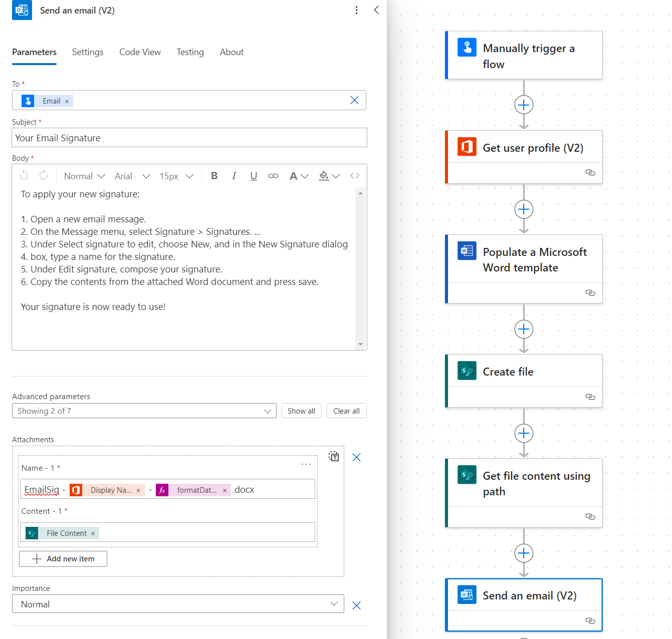Toggle bold formatting in the body editor
The width and height of the screenshot is (672, 639).
pyautogui.click(x=214, y=176)
